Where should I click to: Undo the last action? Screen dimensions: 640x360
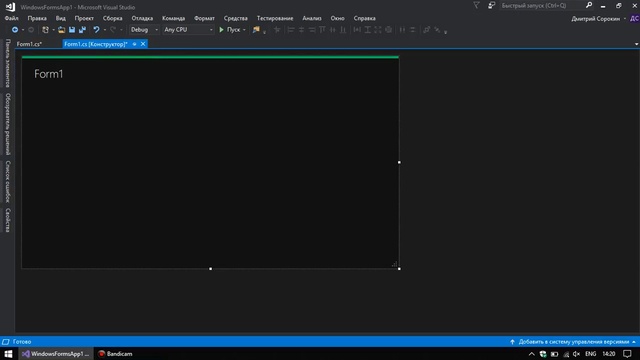click(x=96, y=30)
